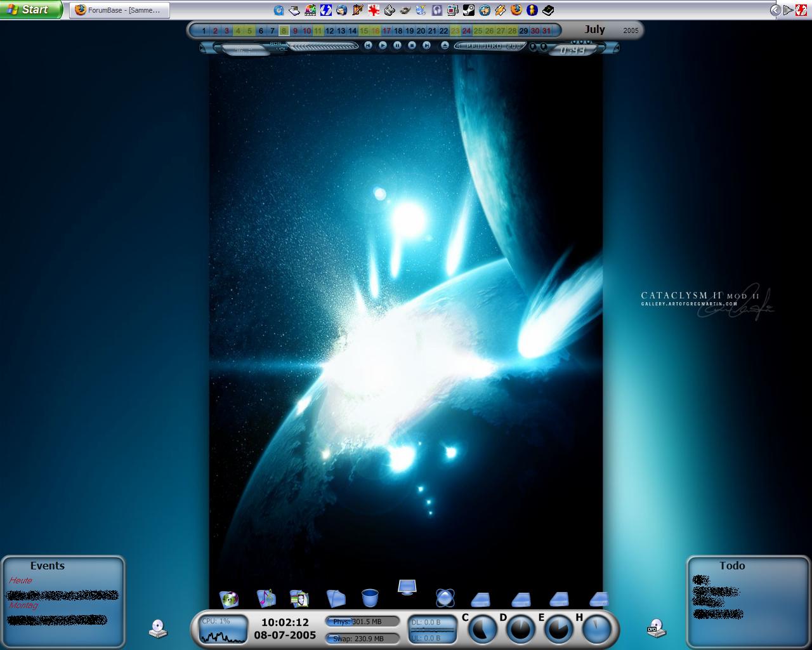Start playback with the play button
812x650 pixels.
point(383,46)
